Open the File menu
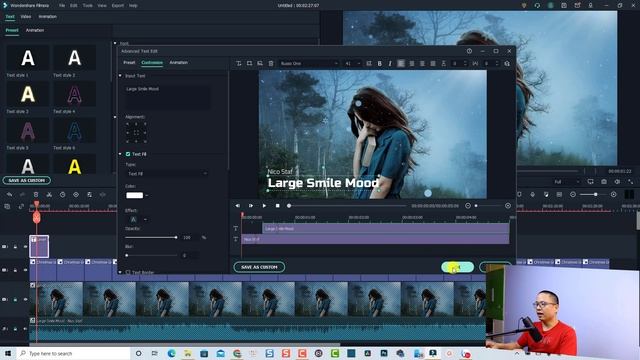Viewport: 640px width, 360px height. 62,6
